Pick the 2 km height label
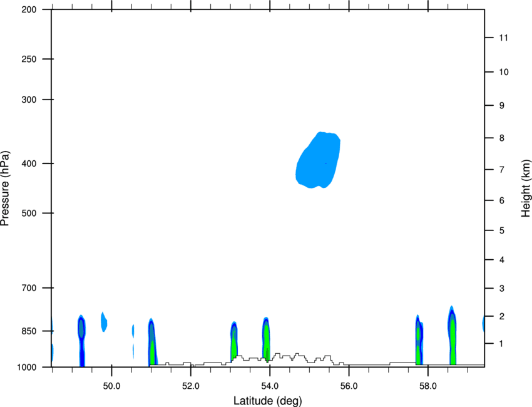The image size is (532, 407). (x=502, y=316)
